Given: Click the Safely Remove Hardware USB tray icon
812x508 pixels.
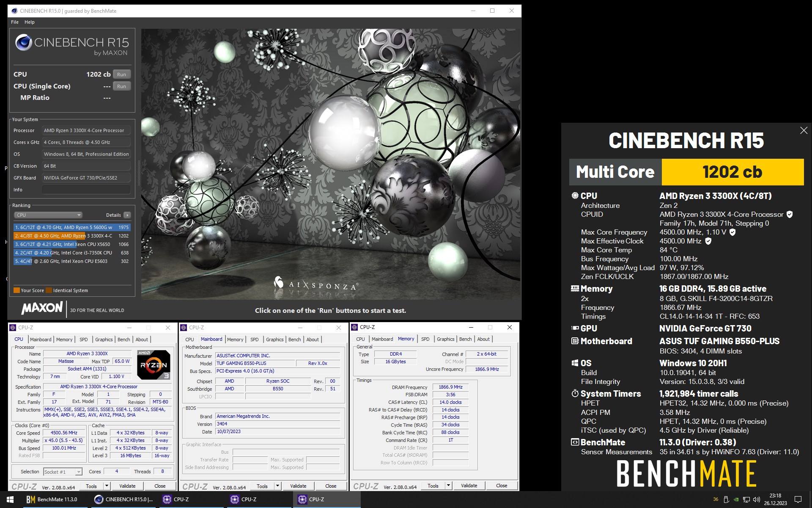Looking at the screenshot, I should tap(726, 500).
